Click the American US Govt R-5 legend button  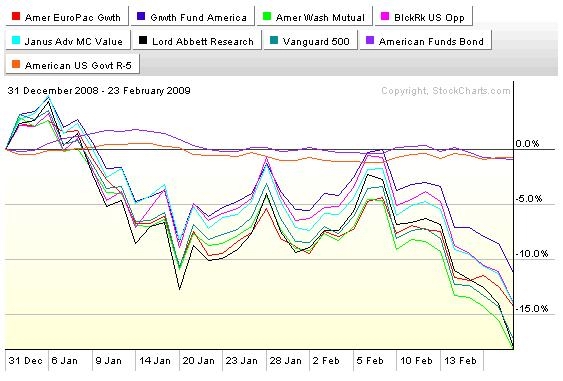tap(73, 65)
